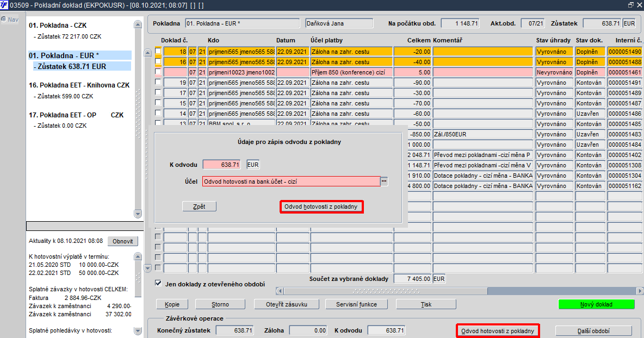Select 01. Pokladna - CZK in the list
The image size is (644, 338).
[58, 26]
